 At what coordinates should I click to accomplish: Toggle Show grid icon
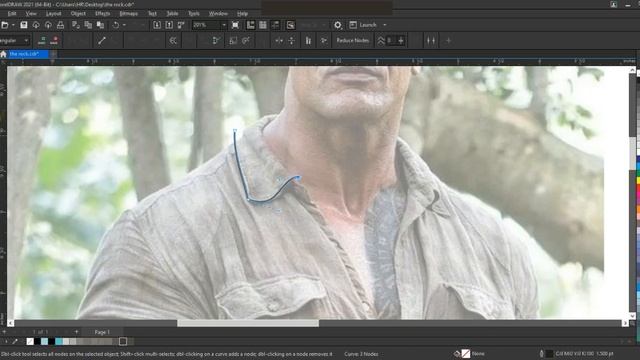(263, 25)
